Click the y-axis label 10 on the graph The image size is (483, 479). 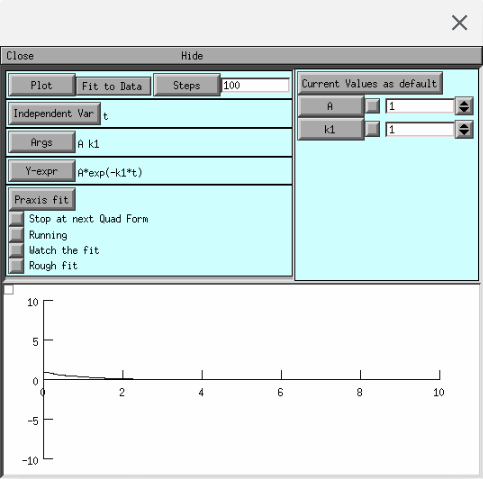[33, 302]
